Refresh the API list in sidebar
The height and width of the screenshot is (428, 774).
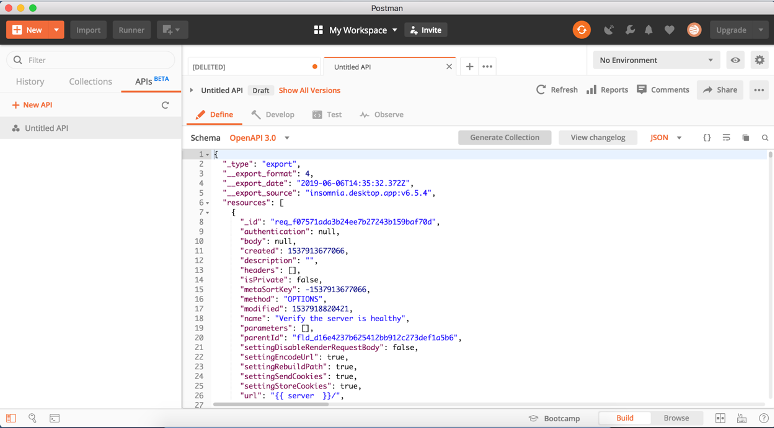pos(165,105)
